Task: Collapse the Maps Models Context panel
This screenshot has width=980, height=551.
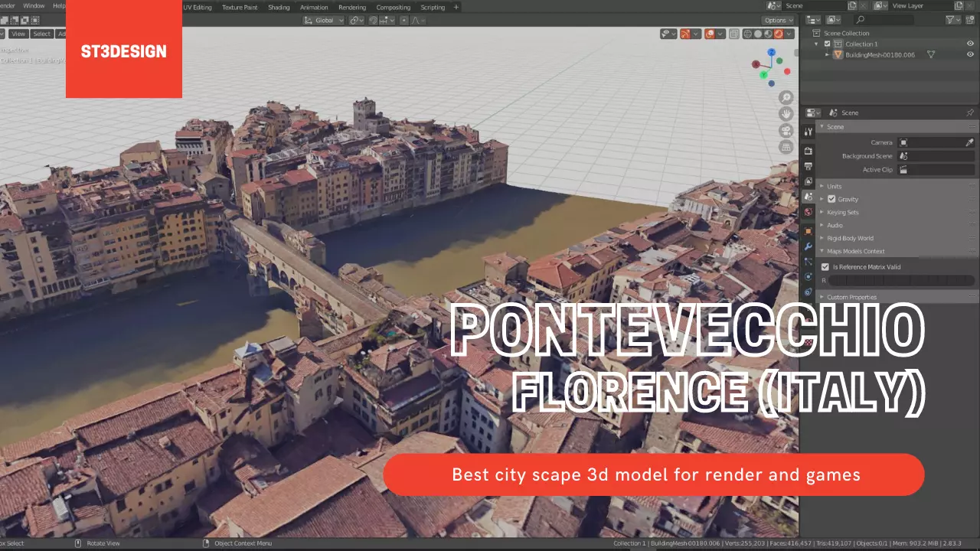Action: [x=897, y=251]
